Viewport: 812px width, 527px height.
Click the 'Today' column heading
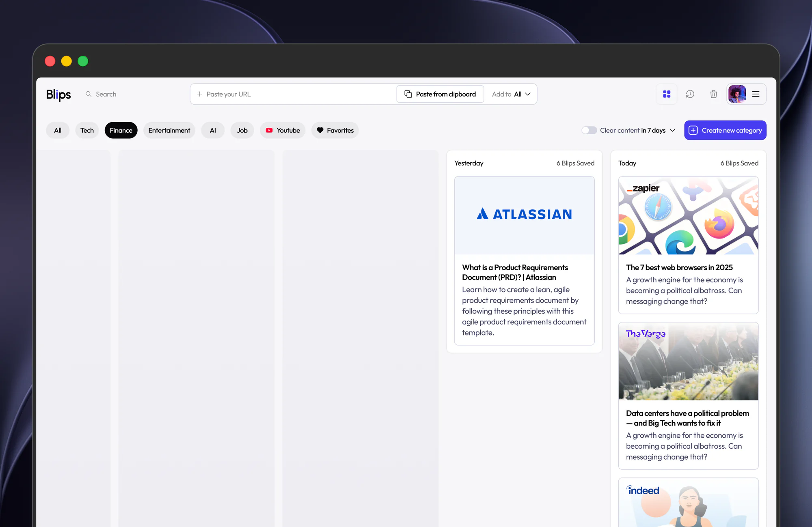627,163
